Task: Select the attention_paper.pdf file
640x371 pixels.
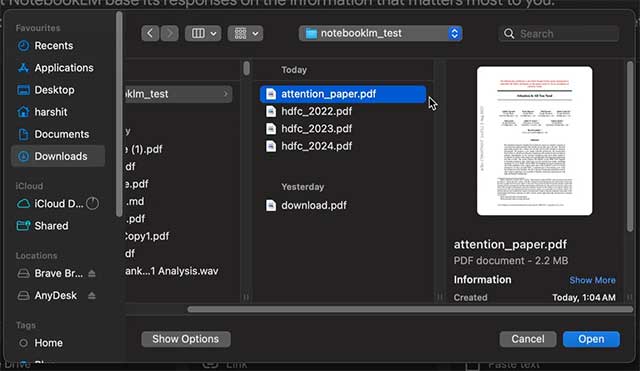Action: point(343,94)
